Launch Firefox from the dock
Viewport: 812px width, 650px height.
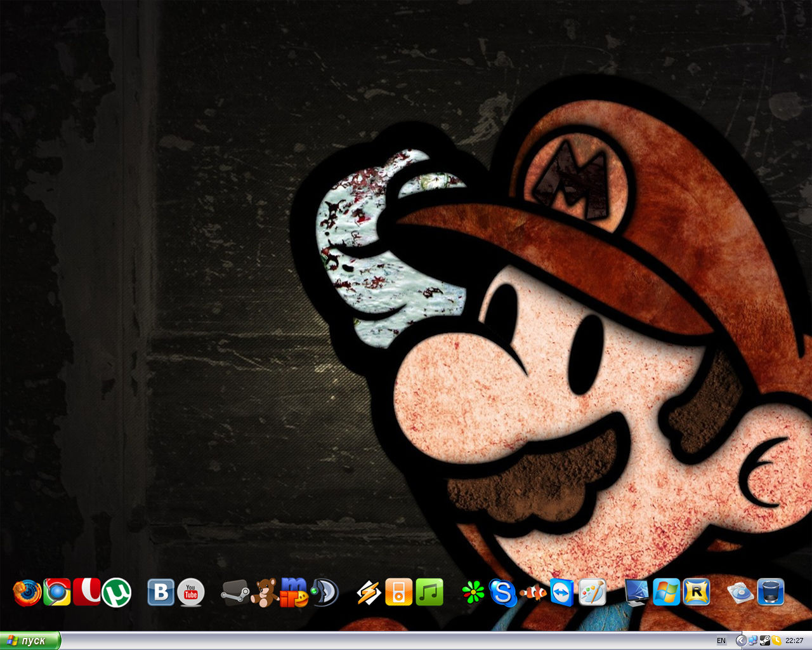27,593
